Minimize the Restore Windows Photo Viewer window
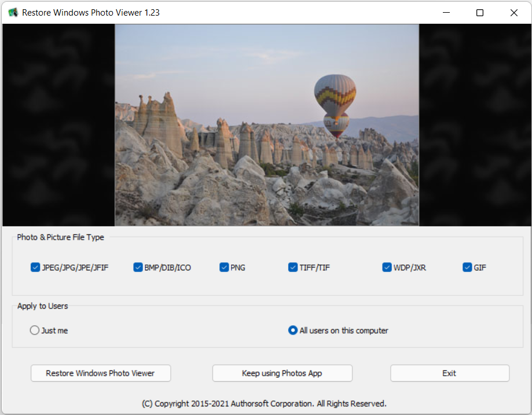Viewport: 532px width, 415px height. point(446,13)
